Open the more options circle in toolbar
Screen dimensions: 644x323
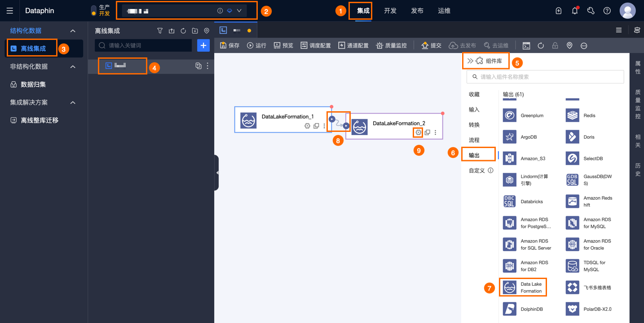click(x=584, y=45)
